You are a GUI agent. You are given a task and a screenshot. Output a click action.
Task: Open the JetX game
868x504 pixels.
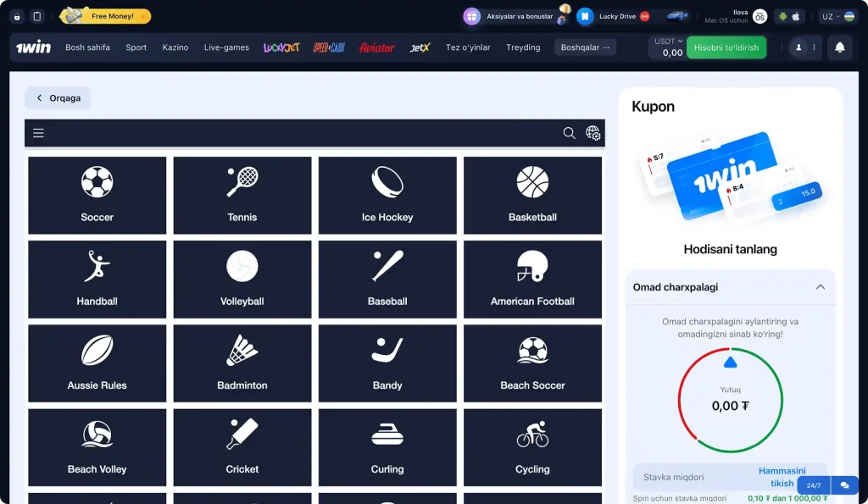click(x=420, y=47)
